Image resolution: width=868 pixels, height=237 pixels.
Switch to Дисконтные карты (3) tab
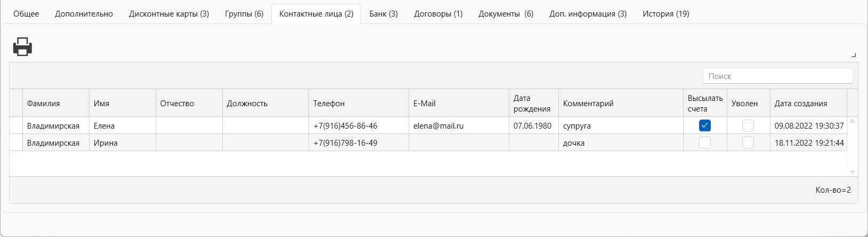point(169,14)
